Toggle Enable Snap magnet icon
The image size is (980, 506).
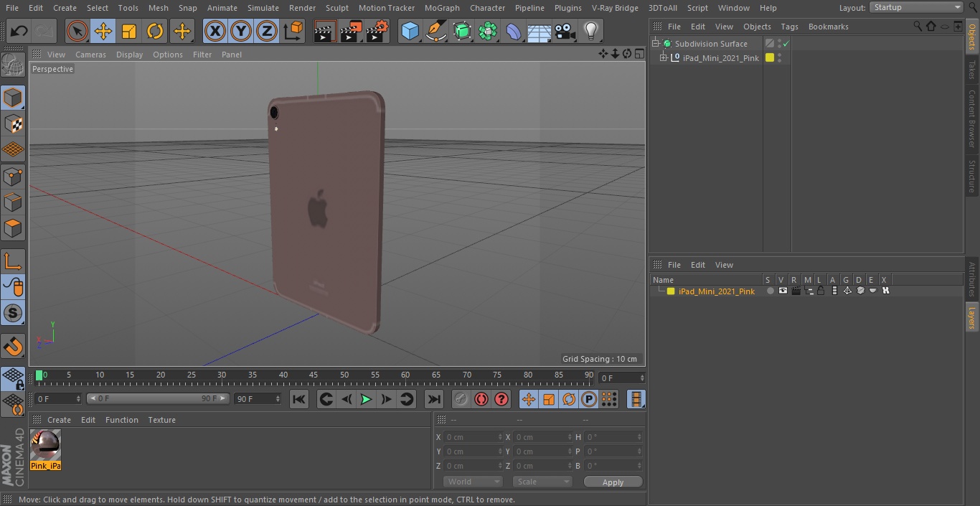(x=13, y=347)
